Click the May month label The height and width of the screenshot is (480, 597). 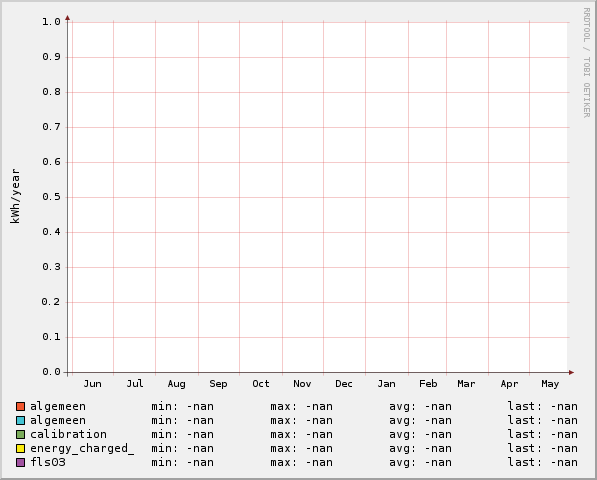coord(550,384)
